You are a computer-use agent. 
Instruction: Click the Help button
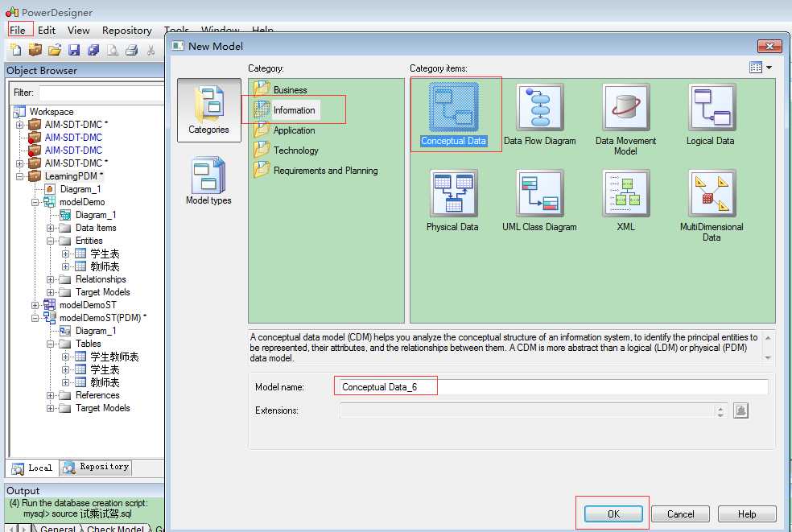click(x=747, y=513)
